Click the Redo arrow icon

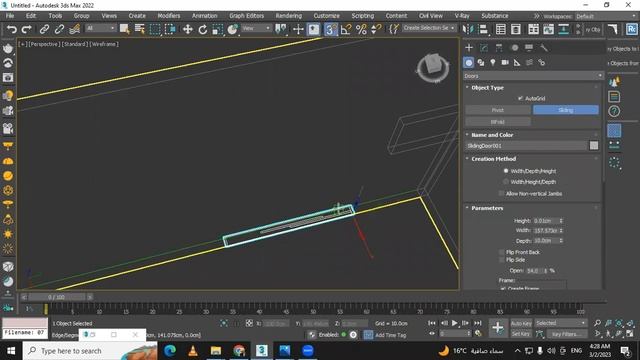point(27,29)
